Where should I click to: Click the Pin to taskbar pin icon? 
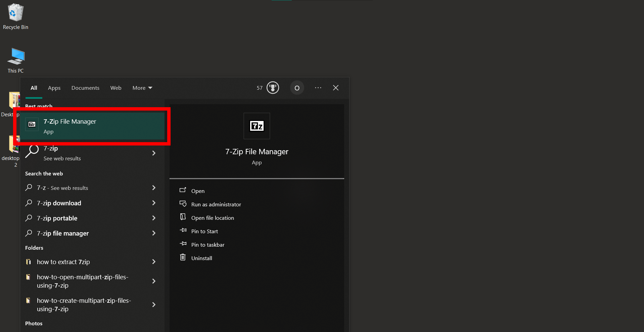point(183,244)
